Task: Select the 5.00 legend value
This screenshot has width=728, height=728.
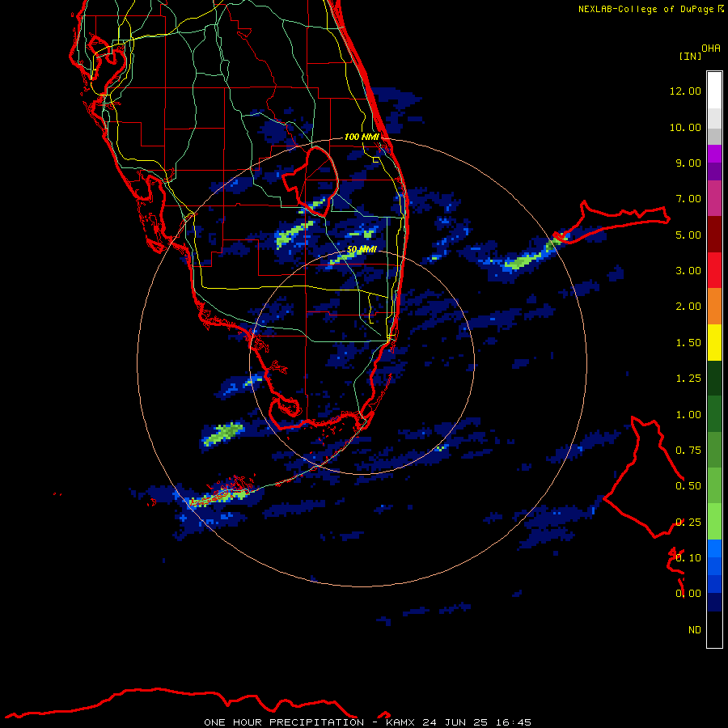Action: [688, 235]
